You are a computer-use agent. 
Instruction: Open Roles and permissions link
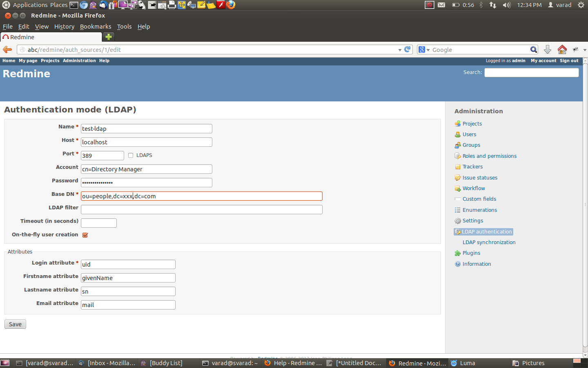click(489, 156)
